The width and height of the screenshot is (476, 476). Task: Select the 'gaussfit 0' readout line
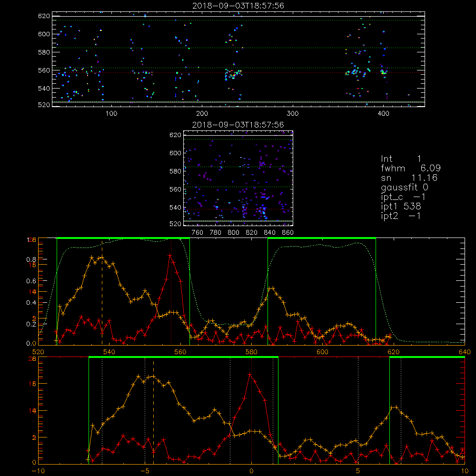click(x=405, y=187)
